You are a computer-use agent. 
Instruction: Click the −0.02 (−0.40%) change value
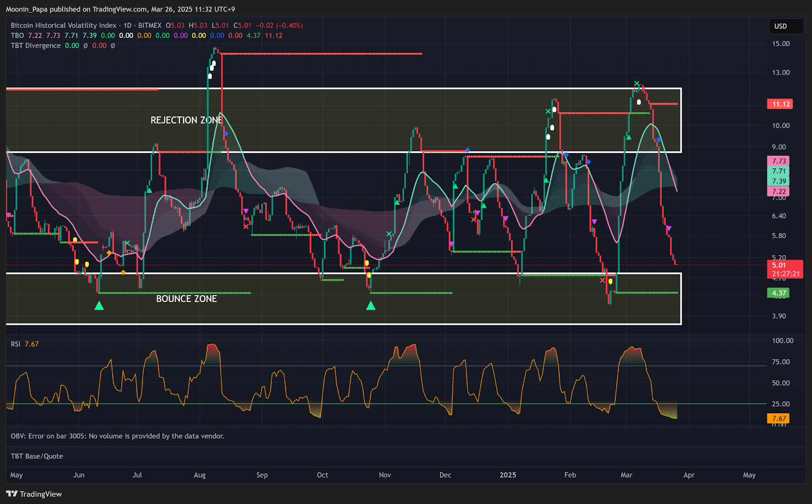coord(279,25)
